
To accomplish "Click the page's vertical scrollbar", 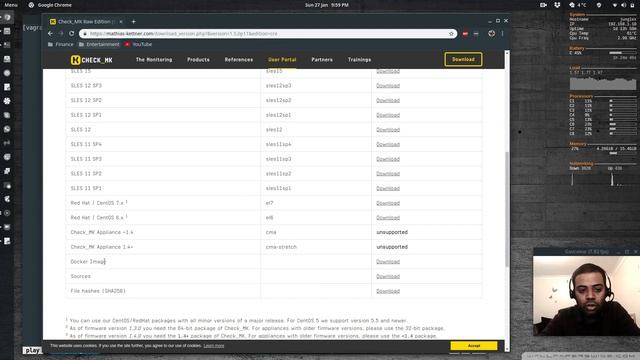I will [507, 209].
